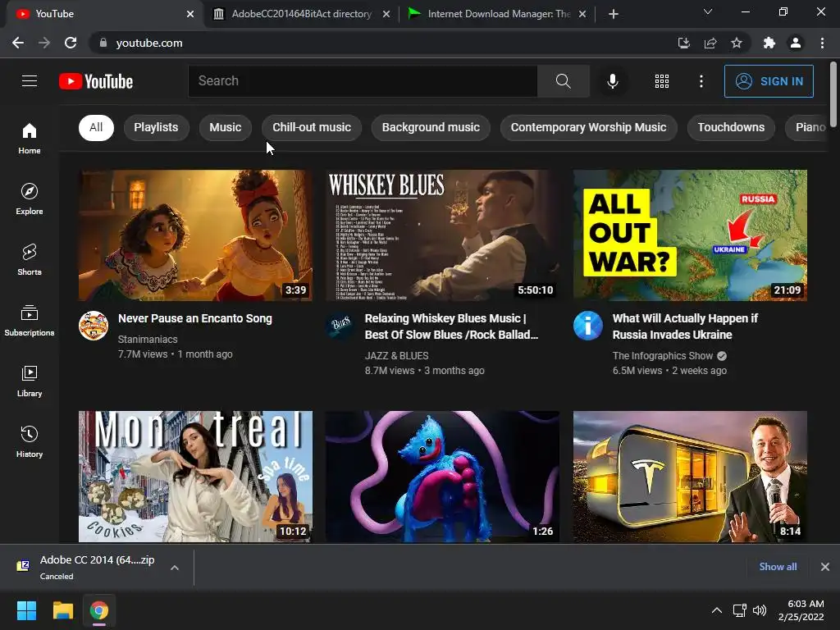Select the Music filter chip

click(x=225, y=127)
